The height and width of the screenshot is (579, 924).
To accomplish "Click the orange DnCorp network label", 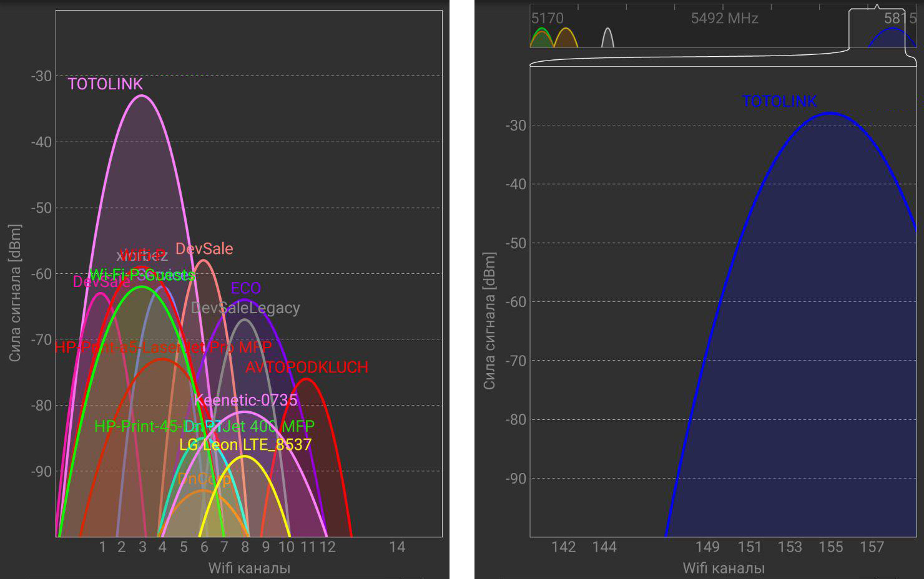I will pyautogui.click(x=204, y=479).
